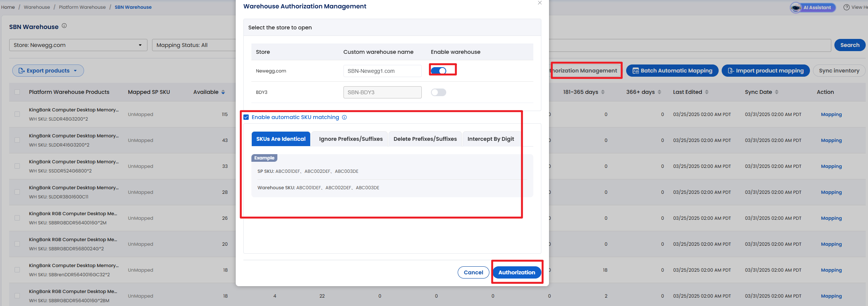Expand the Export products dropdown
This screenshot has height=306, width=868.
[48, 71]
